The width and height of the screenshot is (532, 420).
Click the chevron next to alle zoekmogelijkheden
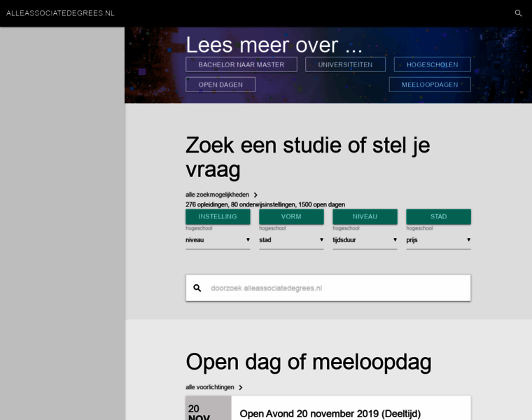point(255,195)
